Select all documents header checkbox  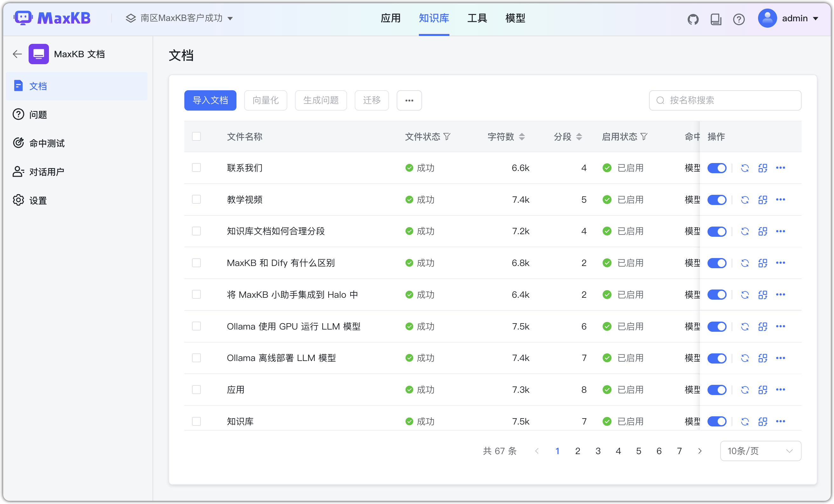pos(196,136)
